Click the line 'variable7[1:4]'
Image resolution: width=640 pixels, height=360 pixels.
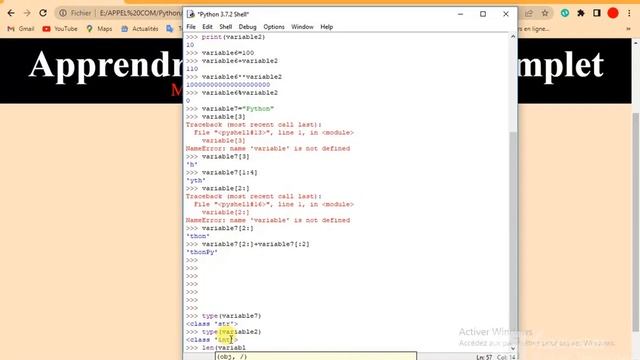(x=229, y=173)
